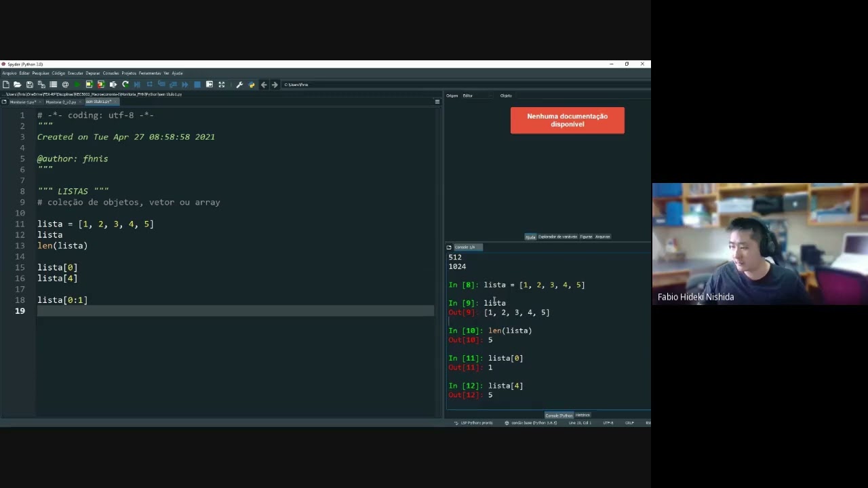Viewport: 868px width, 488px height.
Task: Click the conda base environment status
Action: click(x=530, y=423)
